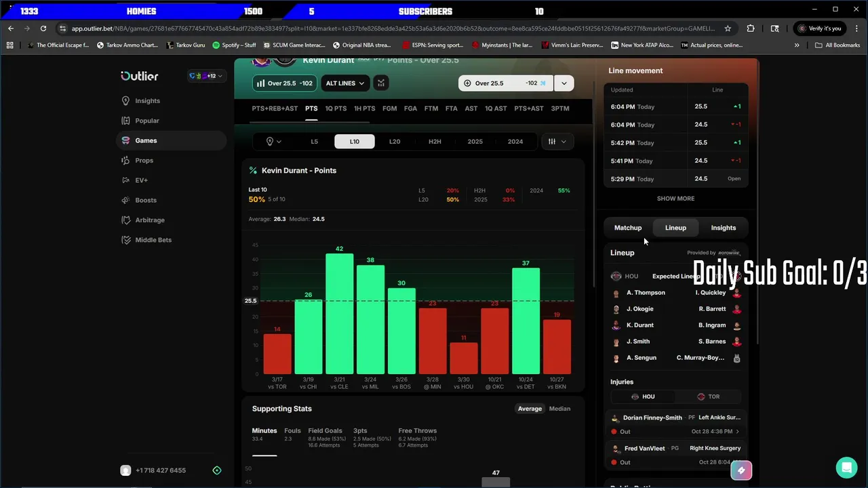Select the Games sidebar item
Screen dimensions: 868x488
pyautogui.click(x=171, y=140)
